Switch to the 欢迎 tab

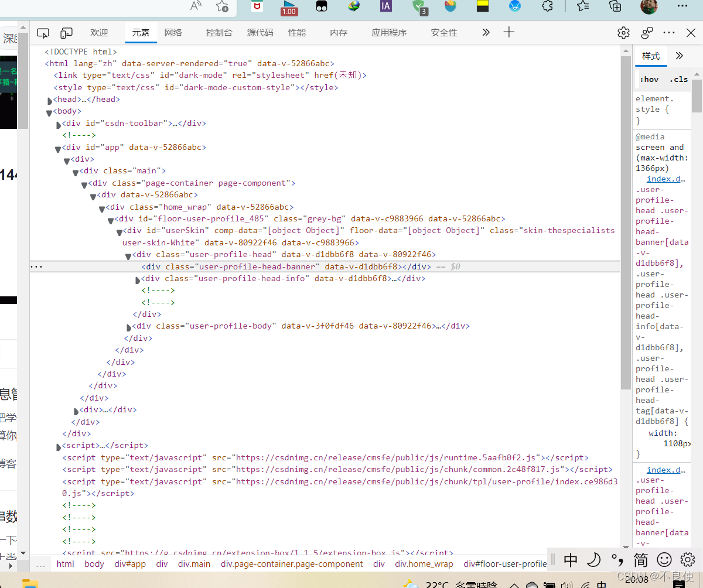(x=99, y=33)
